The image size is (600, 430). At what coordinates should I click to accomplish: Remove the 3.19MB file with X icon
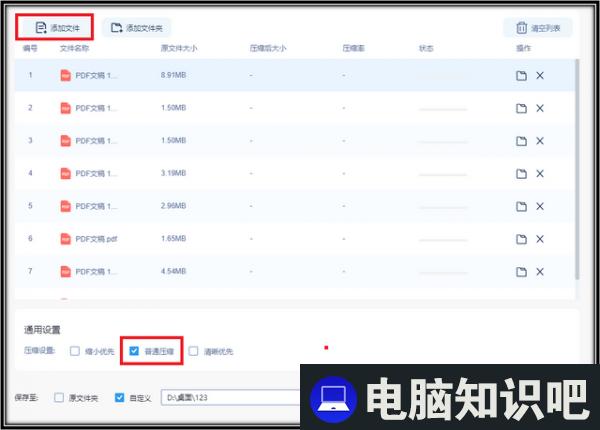pyautogui.click(x=540, y=174)
